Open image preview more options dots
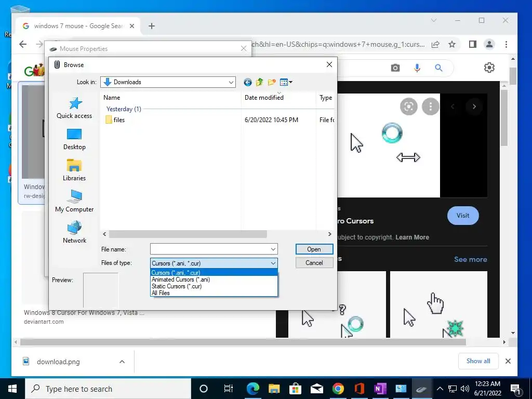 (431, 107)
